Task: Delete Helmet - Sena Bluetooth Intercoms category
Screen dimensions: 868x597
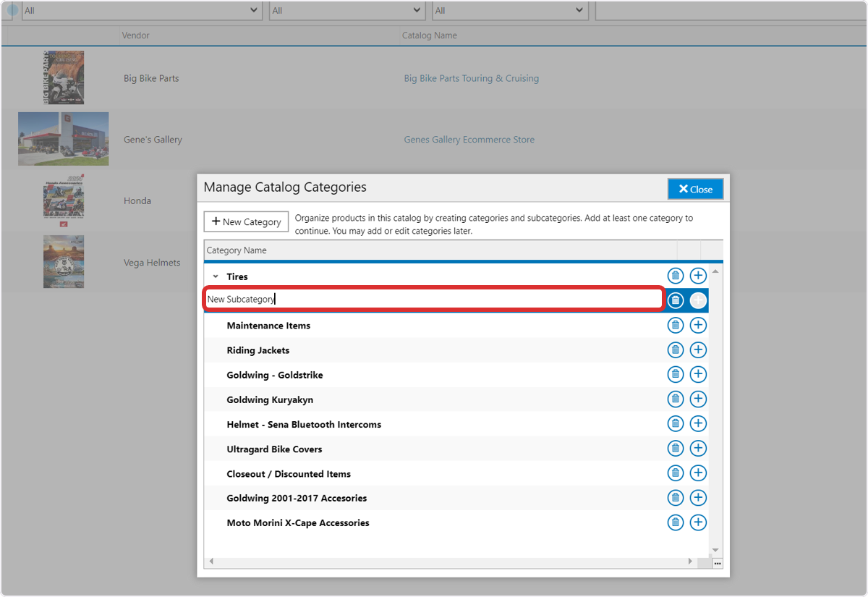Action: click(x=675, y=423)
